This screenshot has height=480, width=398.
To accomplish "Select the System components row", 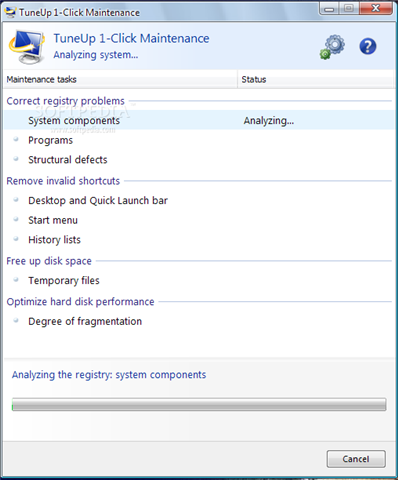I will [199, 120].
